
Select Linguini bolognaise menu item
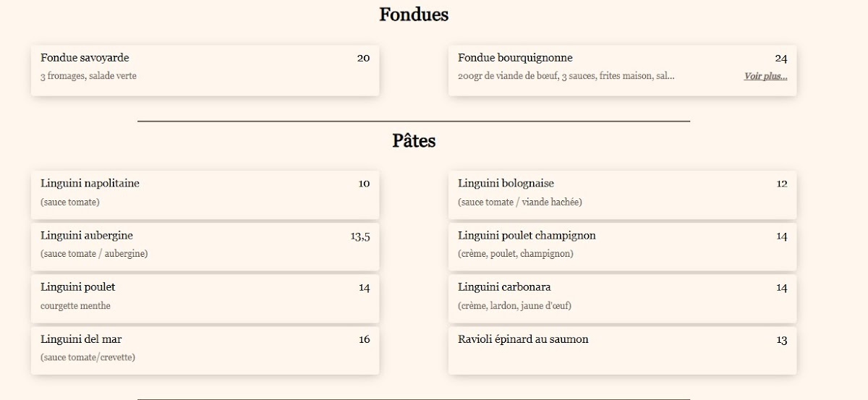point(622,195)
